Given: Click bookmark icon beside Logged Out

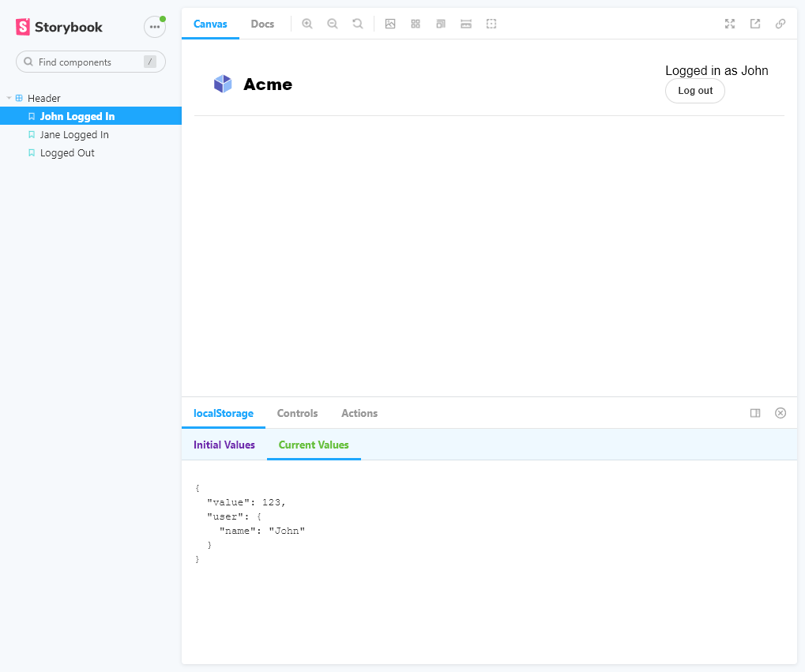Looking at the screenshot, I should click(x=32, y=153).
